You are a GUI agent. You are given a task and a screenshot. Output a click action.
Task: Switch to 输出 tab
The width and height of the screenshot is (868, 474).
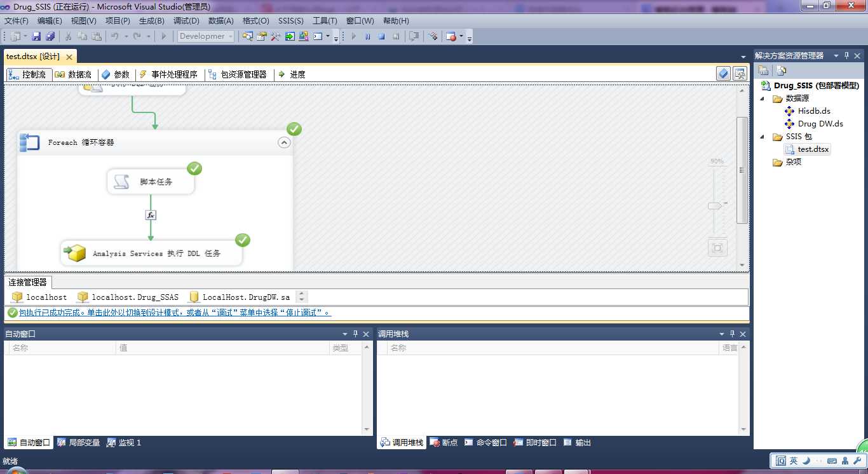tap(577, 442)
